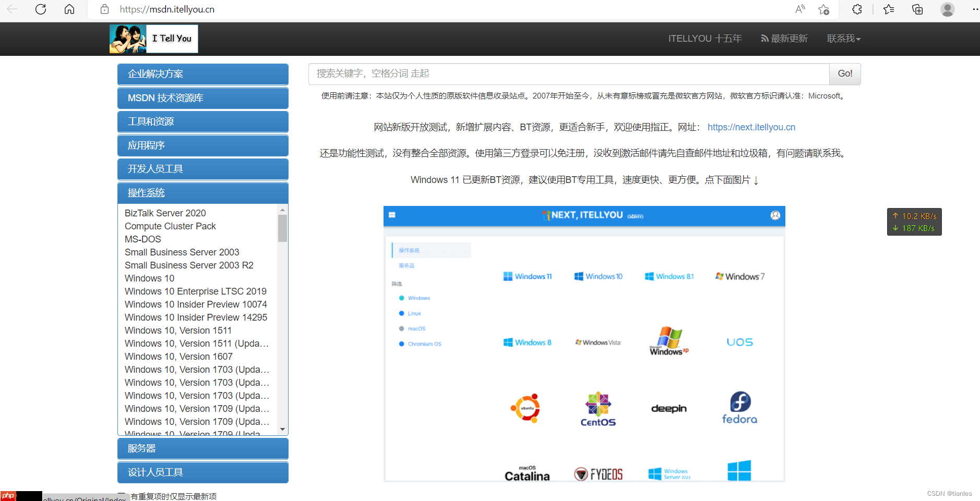Expand the 企业解决方案 panel
This screenshot has width=980, height=501.
click(203, 74)
